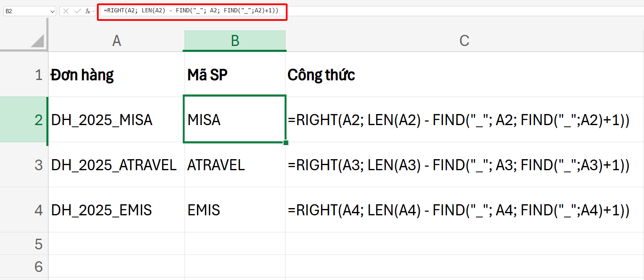Click the Cancel X icon in formula bar
644x280 pixels.
[x=66, y=11]
